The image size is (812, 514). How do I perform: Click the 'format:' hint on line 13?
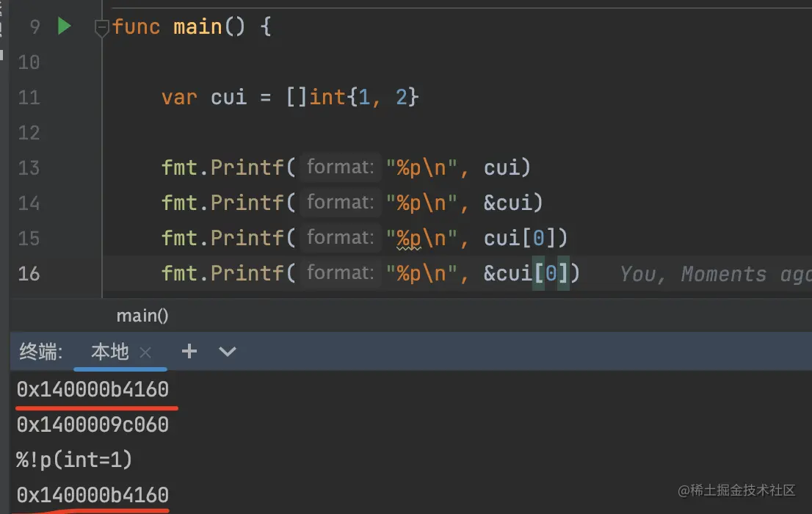click(x=340, y=167)
